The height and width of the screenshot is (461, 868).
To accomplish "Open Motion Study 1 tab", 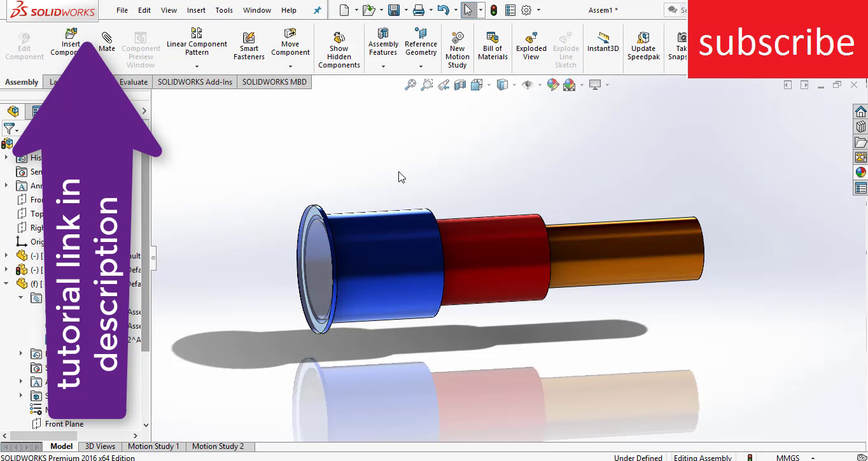I will [153, 446].
